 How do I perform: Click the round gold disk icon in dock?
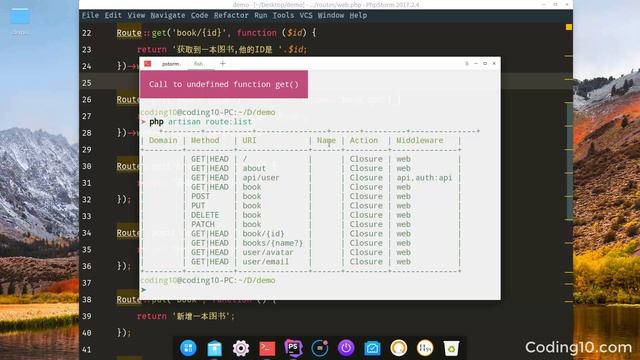(x=398, y=348)
